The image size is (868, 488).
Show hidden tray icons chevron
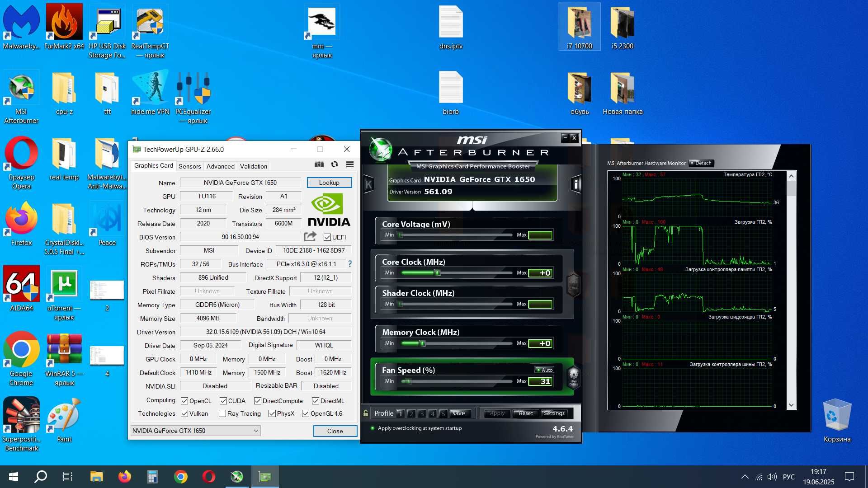(745, 476)
